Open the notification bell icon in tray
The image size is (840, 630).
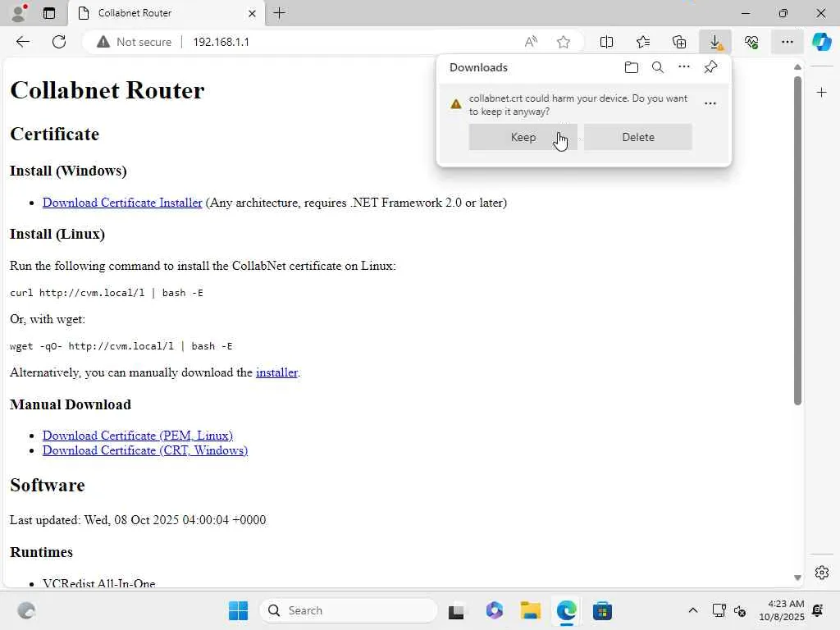point(818,610)
